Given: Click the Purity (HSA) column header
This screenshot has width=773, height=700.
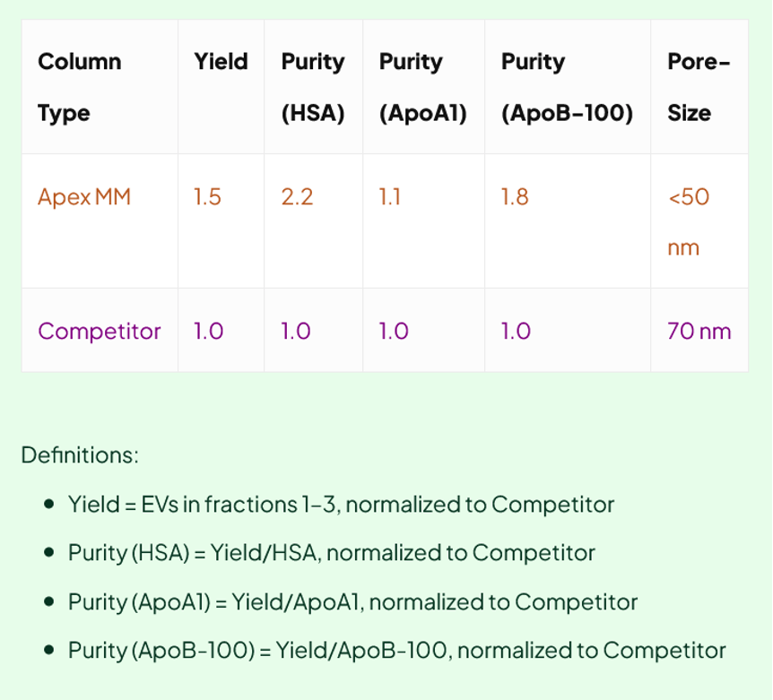Looking at the screenshot, I should coord(313,87).
